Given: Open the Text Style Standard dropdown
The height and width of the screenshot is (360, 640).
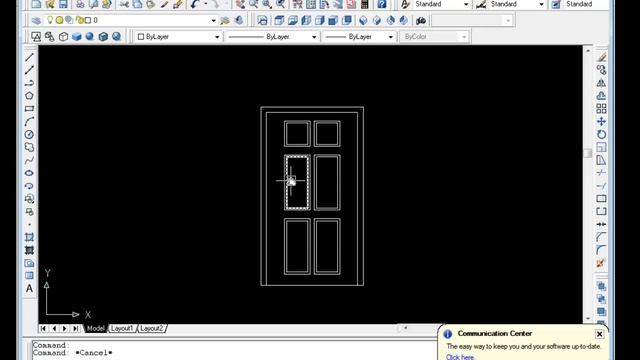Looking at the screenshot, I should coord(466,4).
